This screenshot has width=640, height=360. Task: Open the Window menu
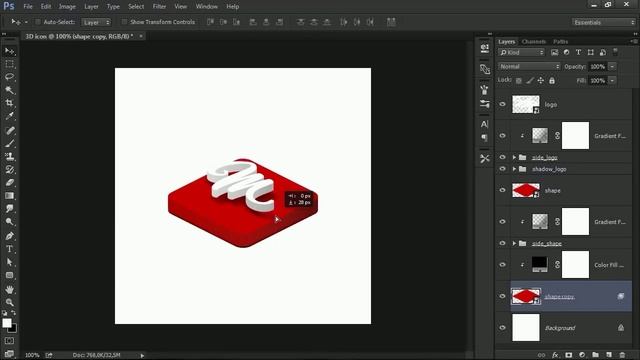pyautogui.click(x=207, y=7)
